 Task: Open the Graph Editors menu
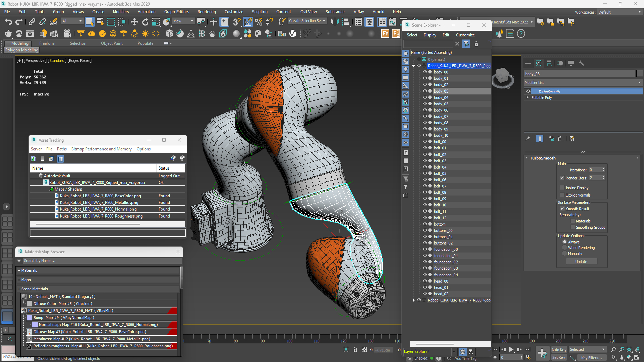[176, 12]
